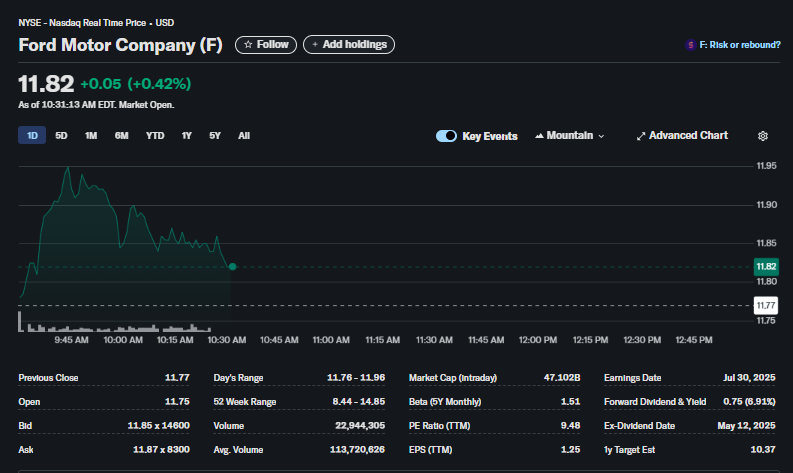Switch chart to 5D range
Image resolution: width=793 pixels, height=473 pixels.
[61, 136]
